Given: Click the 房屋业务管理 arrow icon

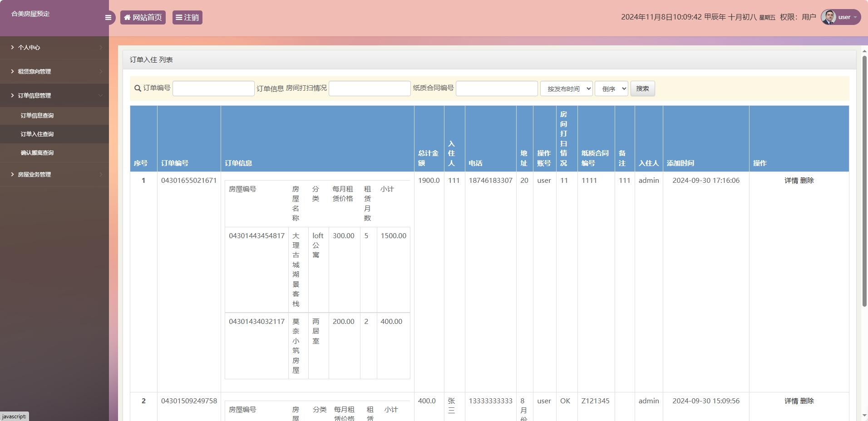Looking at the screenshot, I should (100, 174).
